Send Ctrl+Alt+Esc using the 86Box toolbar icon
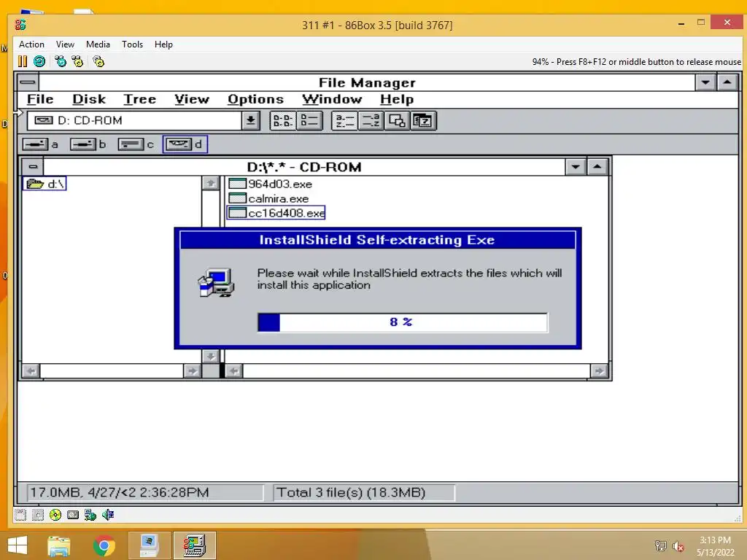 click(77, 61)
